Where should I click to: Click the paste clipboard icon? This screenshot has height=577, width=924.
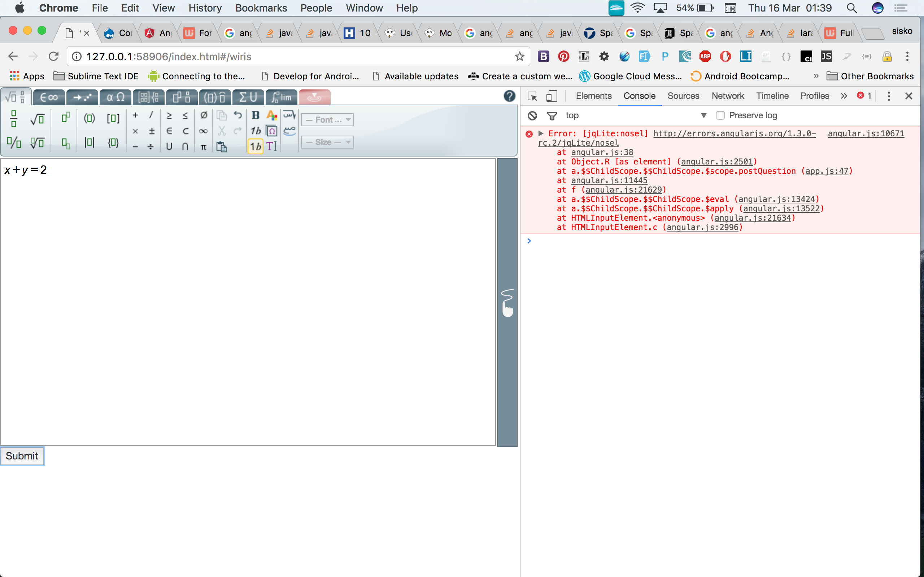pyautogui.click(x=222, y=146)
